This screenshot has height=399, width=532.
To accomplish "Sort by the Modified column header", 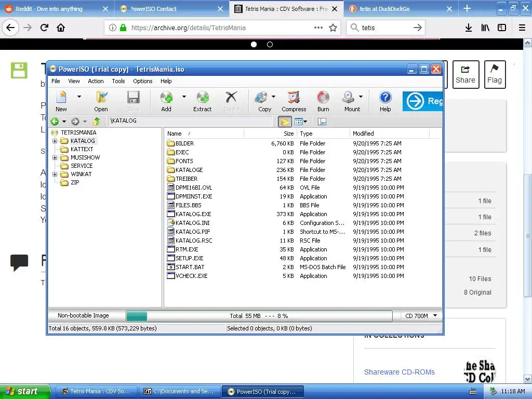I will 390,134.
